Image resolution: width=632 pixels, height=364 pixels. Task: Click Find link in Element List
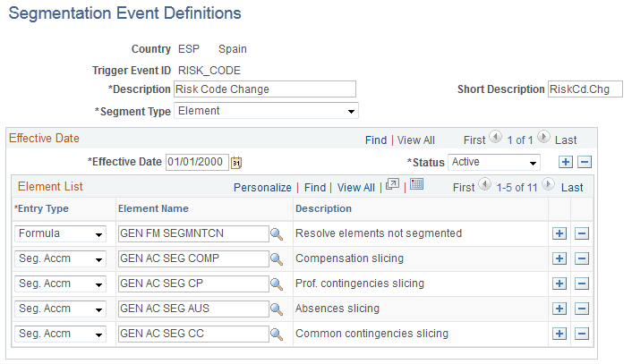[x=315, y=188]
